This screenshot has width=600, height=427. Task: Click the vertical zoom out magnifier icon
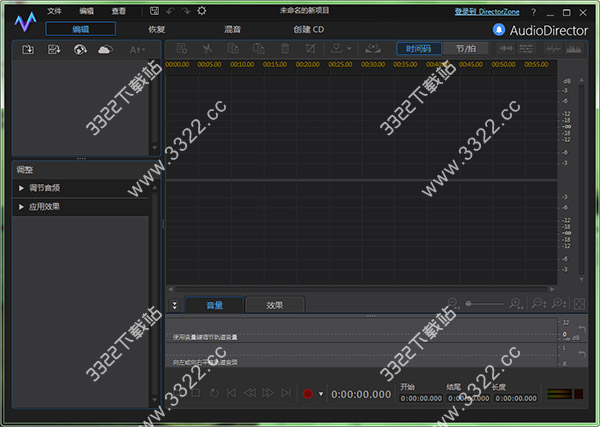click(x=539, y=304)
